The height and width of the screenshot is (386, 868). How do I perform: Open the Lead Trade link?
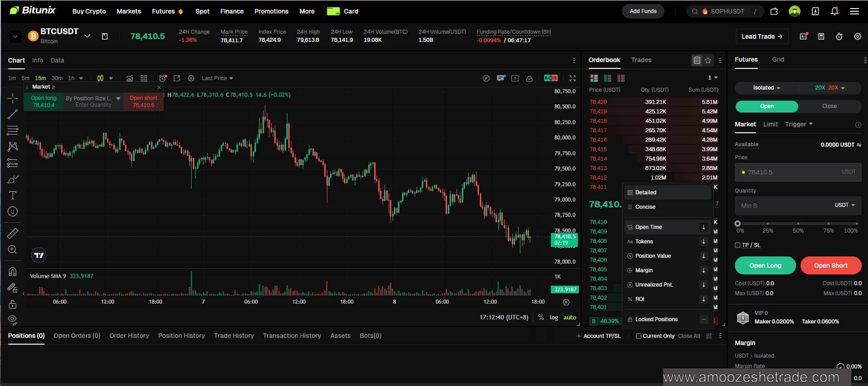click(x=762, y=36)
